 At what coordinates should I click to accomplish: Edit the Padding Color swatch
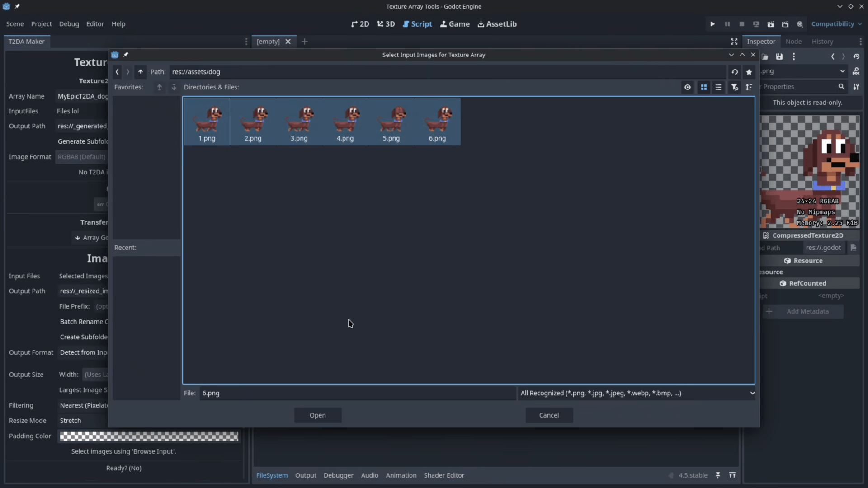coord(149,436)
